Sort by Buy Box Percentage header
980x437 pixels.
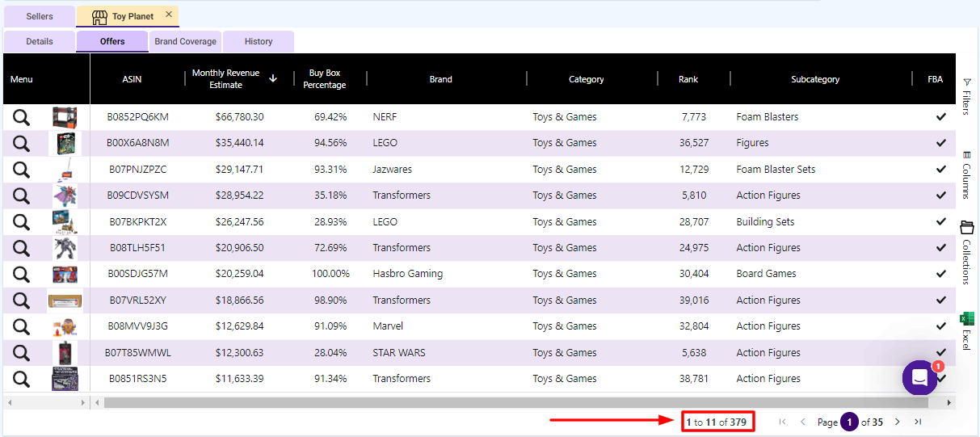pos(324,79)
